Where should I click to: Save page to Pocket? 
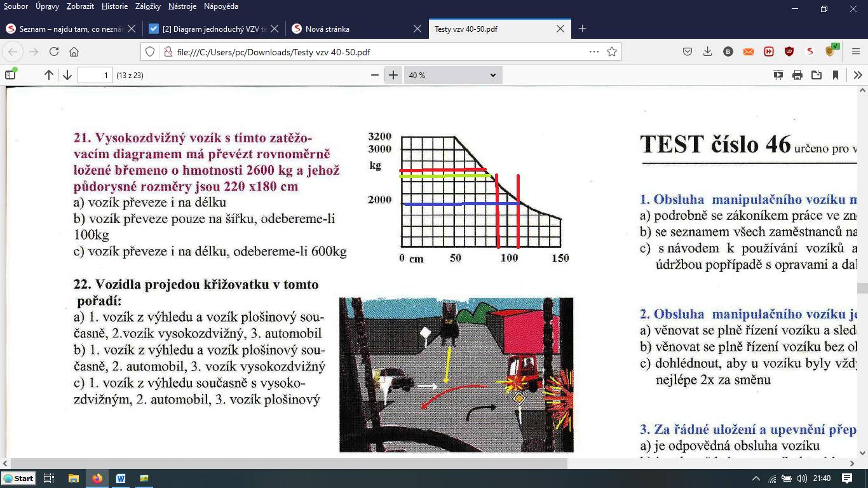[x=688, y=51]
